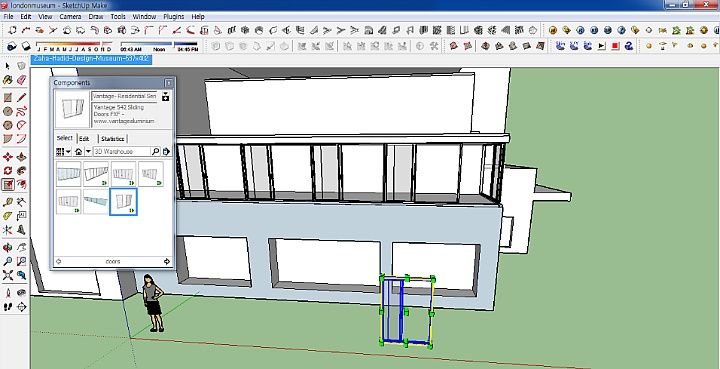Screen dimensions: 720x369
Task: Select the Axes tool
Action: (x=8, y=229)
